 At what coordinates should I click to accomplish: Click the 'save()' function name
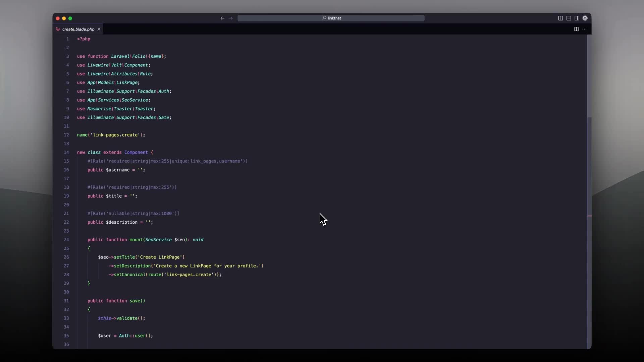click(137, 301)
